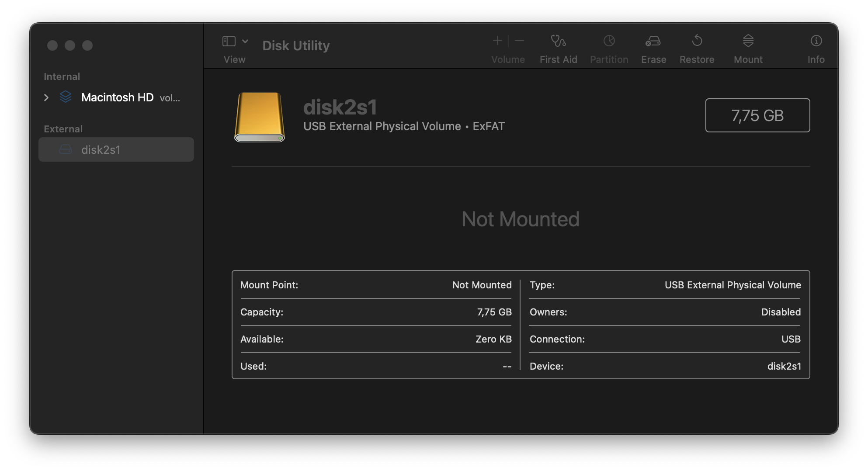Click the Macintosh HD layered volume icon
This screenshot has height=471, width=868.
(66, 97)
